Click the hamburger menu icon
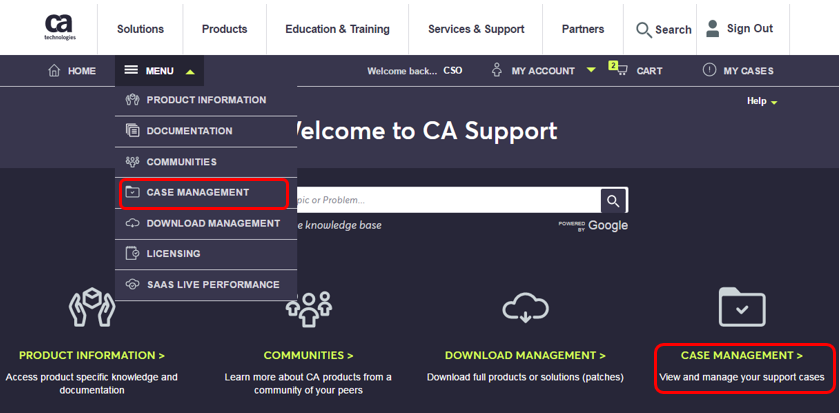 pyautogui.click(x=131, y=70)
